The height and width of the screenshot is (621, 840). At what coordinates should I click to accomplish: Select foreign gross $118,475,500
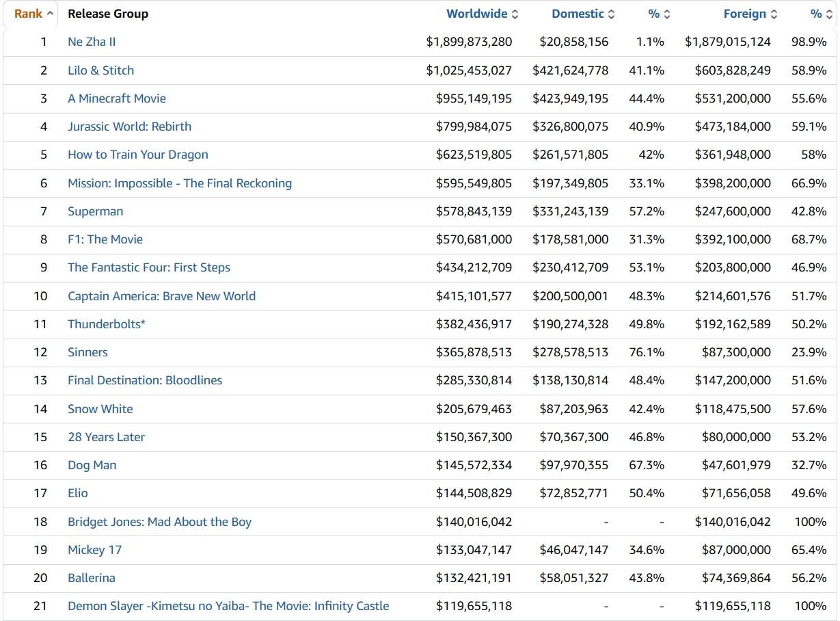733,409
